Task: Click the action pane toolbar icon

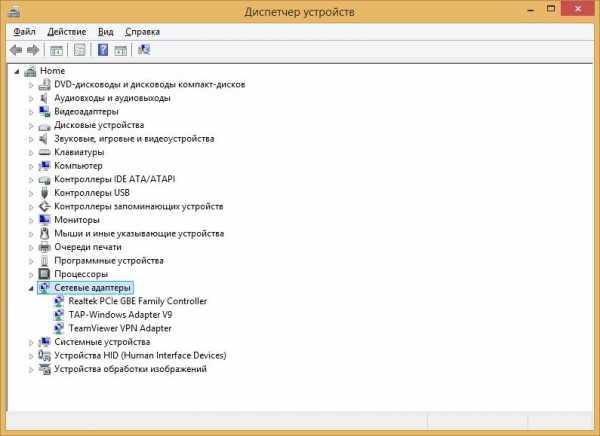Action: (121, 50)
